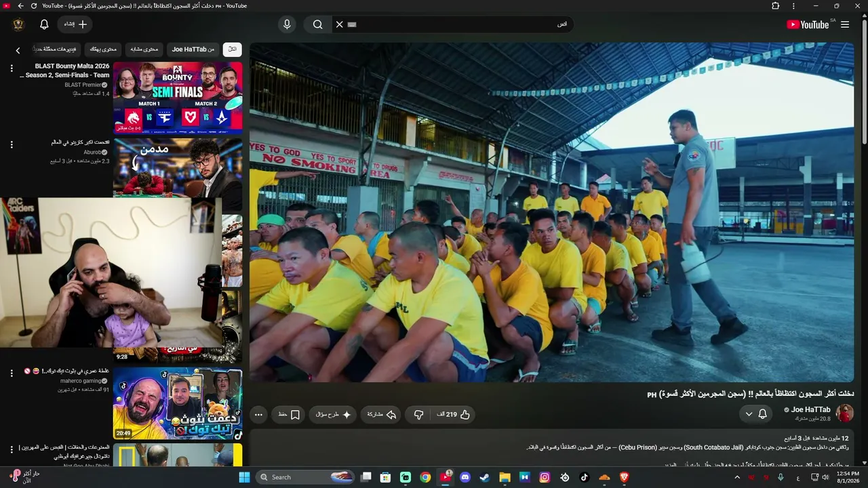Screen dimensions: 868x488
Task: Open Steam from the taskbar
Action: click(x=485, y=477)
